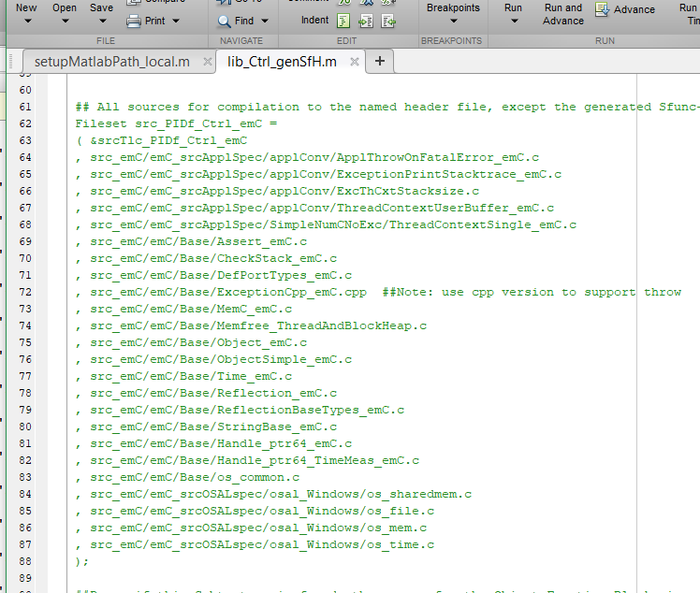Image resolution: width=700 pixels, height=593 pixels.
Task: Click the ObjectSimple_emC.c line
Action: click(x=214, y=360)
